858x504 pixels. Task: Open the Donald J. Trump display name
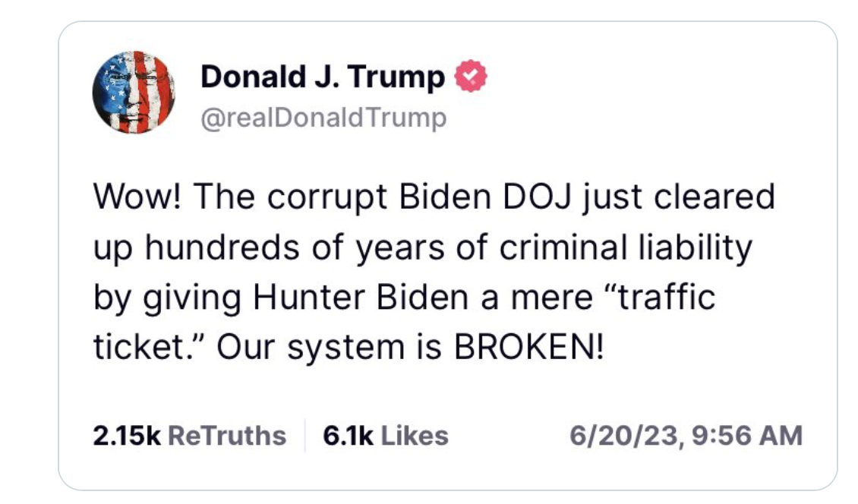[322, 77]
